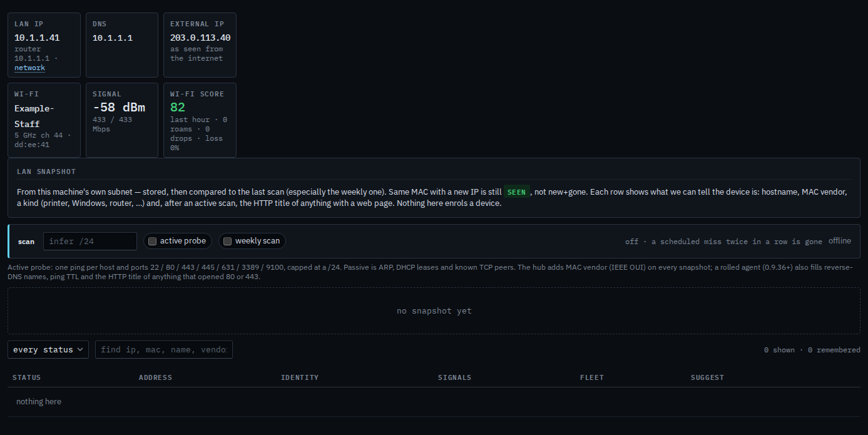Click the Wi-Fi name Example-Staff
Screen dimensions: 868x435
[x=34, y=116]
